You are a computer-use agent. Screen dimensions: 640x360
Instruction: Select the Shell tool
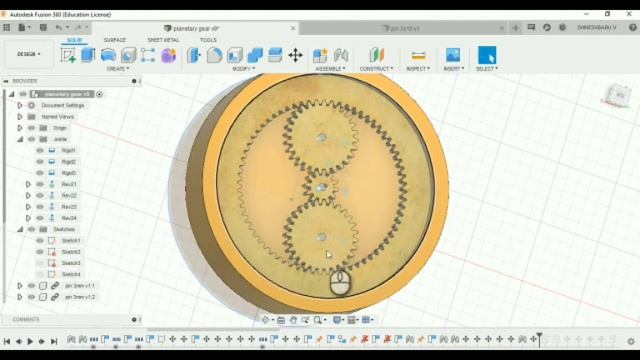235,55
